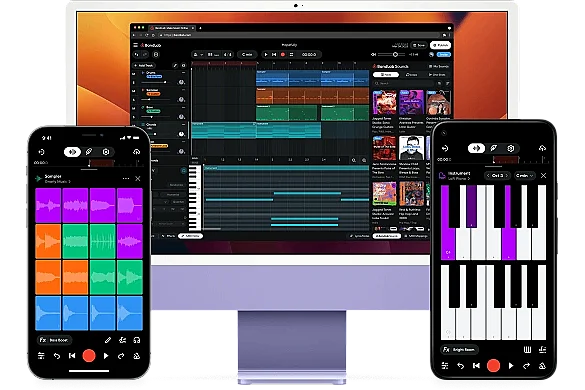The height and width of the screenshot is (390, 585).
Task: Click the Invite button in desktop studio
Action: (x=444, y=54)
